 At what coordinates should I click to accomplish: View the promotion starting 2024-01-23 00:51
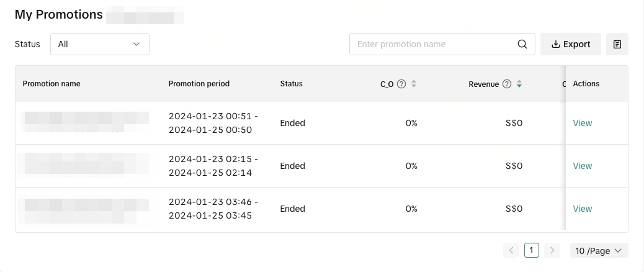[582, 123]
